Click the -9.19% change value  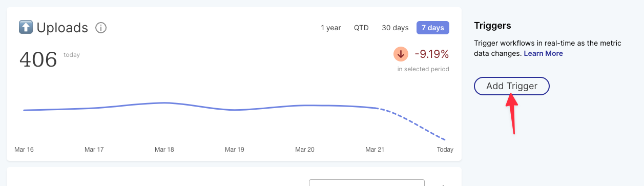[431, 54]
